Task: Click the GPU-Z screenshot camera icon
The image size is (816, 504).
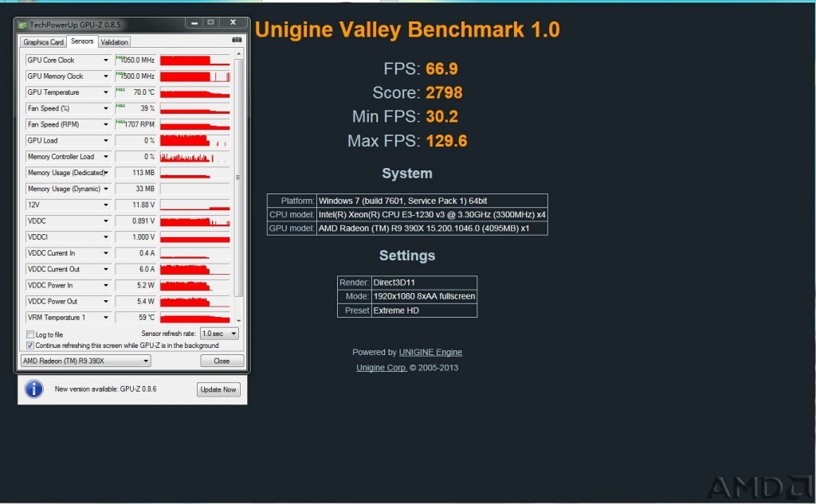Action: pos(237,40)
